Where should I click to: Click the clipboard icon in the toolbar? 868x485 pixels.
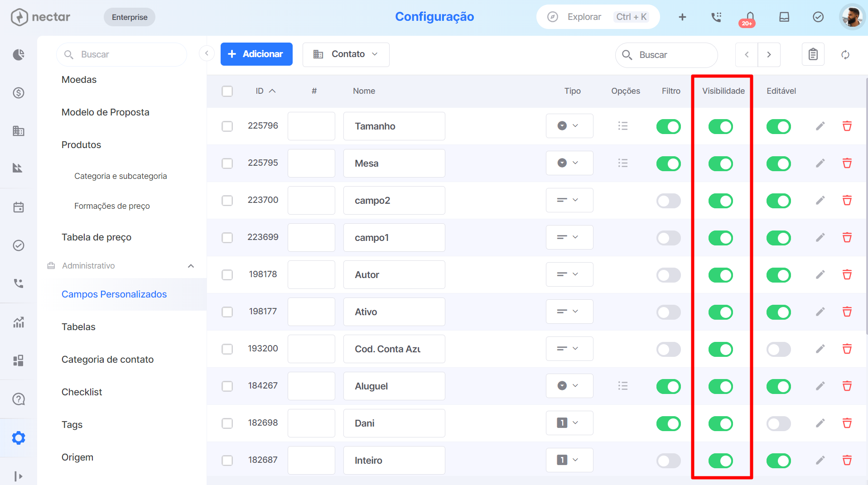[813, 54]
